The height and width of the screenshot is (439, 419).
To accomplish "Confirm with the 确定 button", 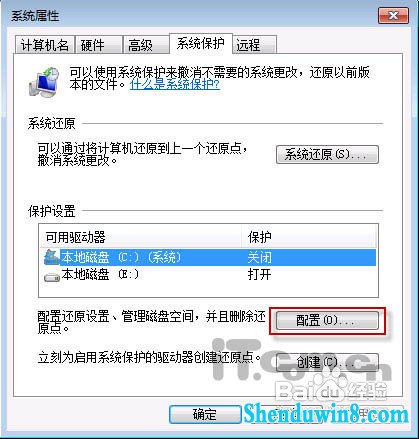I will click(205, 414).
